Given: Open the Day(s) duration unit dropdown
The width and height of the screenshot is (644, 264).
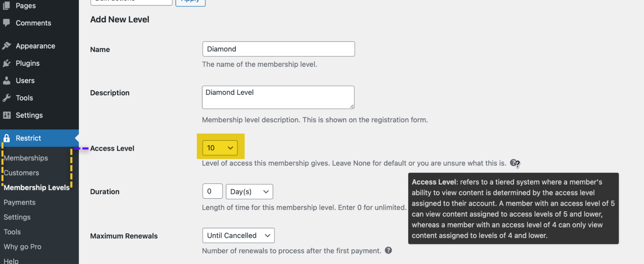Looking at the screenshot, I should (249, 192).
